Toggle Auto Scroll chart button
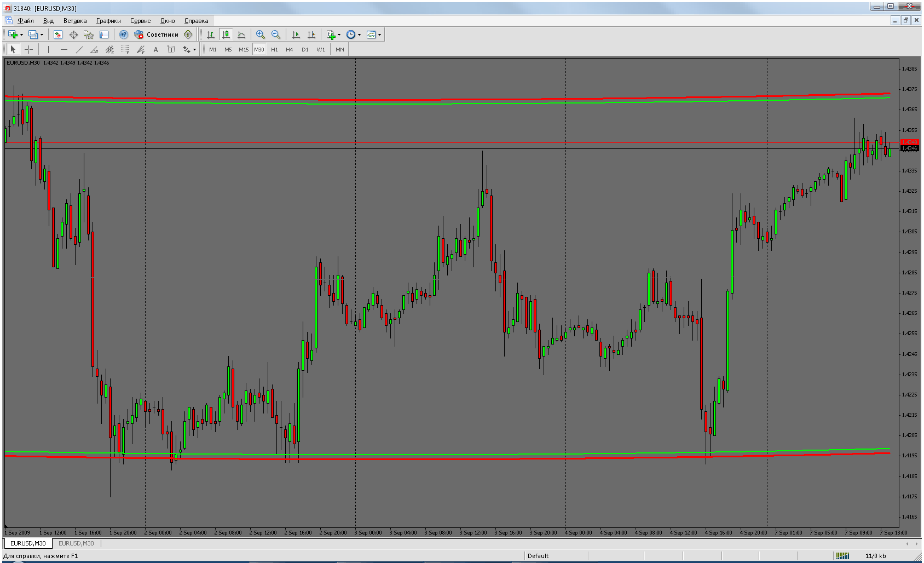The height and width of the screenshot is (563, 924). 296,35
